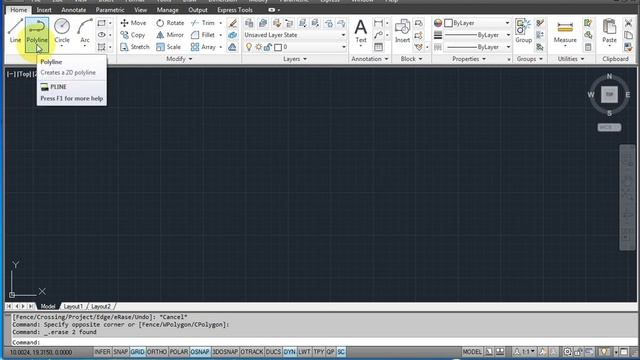Open the Express Tools tab

pos(235,10)
